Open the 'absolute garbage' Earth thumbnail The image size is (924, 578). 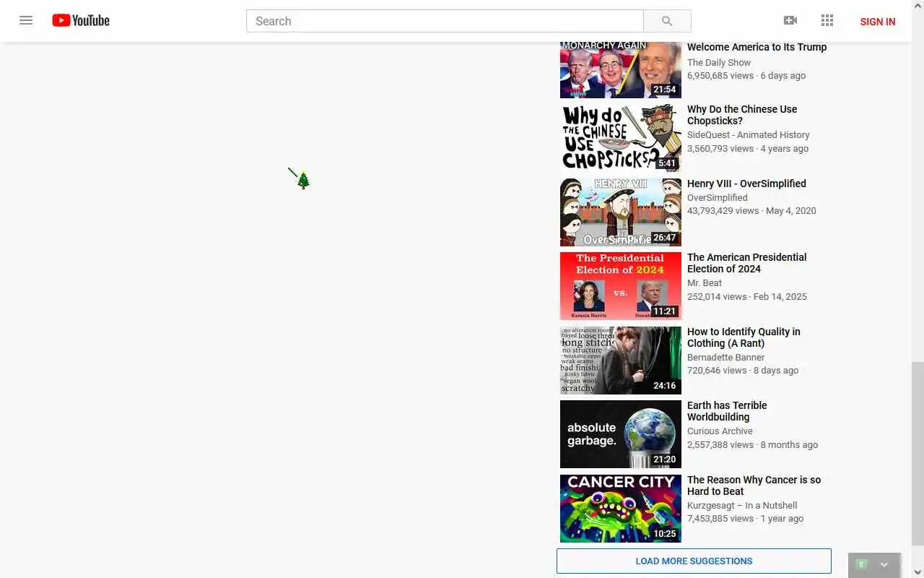pyautogui.click(x=621, y=434)
